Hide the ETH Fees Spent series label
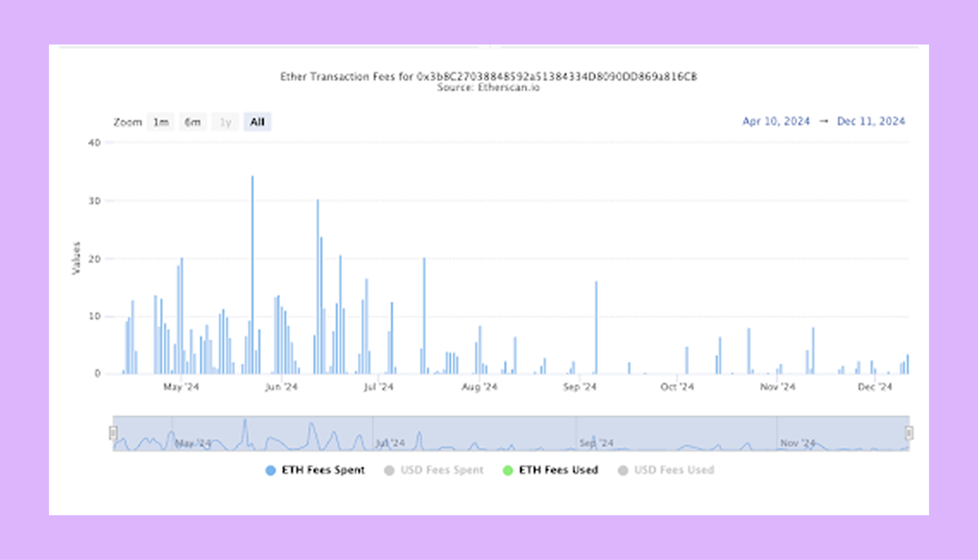Image resolution: width=978 pixels, height=560 pixels. click(x=323, y=470)
